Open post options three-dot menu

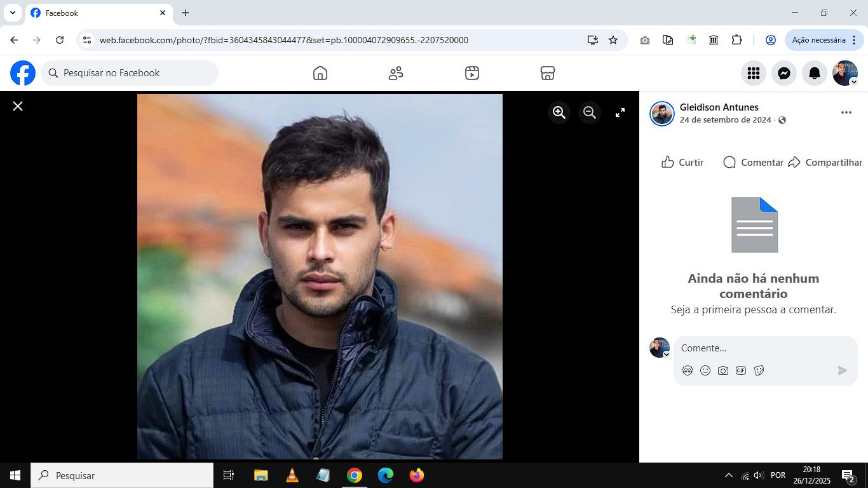coord(846,112)
